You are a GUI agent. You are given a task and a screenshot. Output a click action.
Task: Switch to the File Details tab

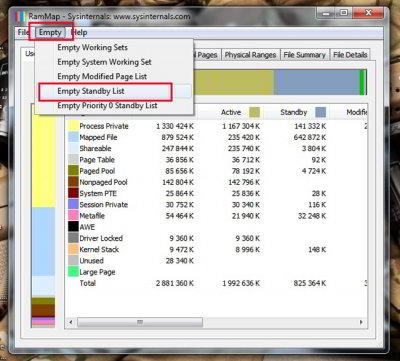[x=350, y=55]
